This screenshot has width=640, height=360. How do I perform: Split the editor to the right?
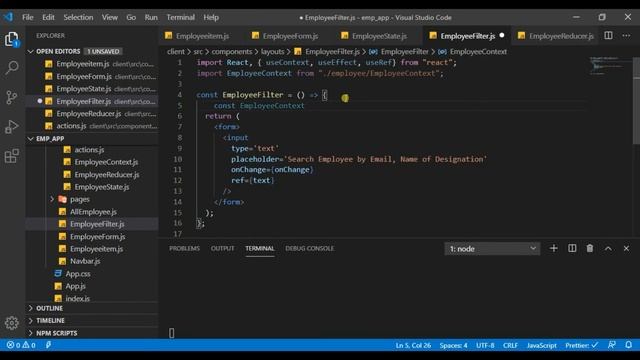coord(608,36)
